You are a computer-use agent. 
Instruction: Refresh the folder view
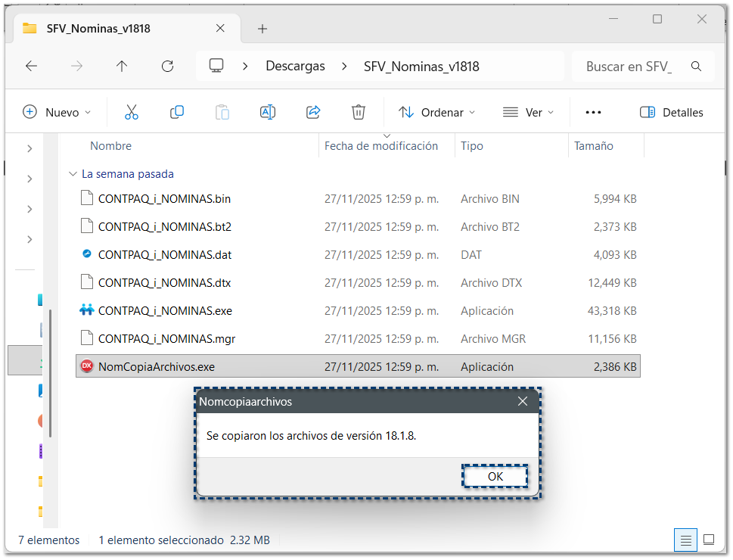[167, 66]
